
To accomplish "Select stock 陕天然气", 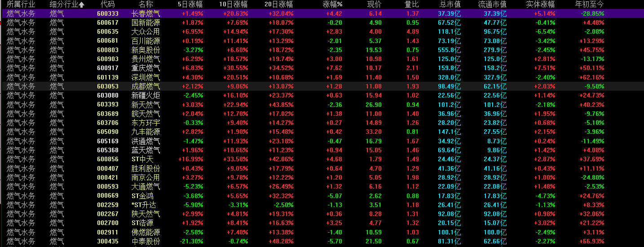I will tap(146, 214).
